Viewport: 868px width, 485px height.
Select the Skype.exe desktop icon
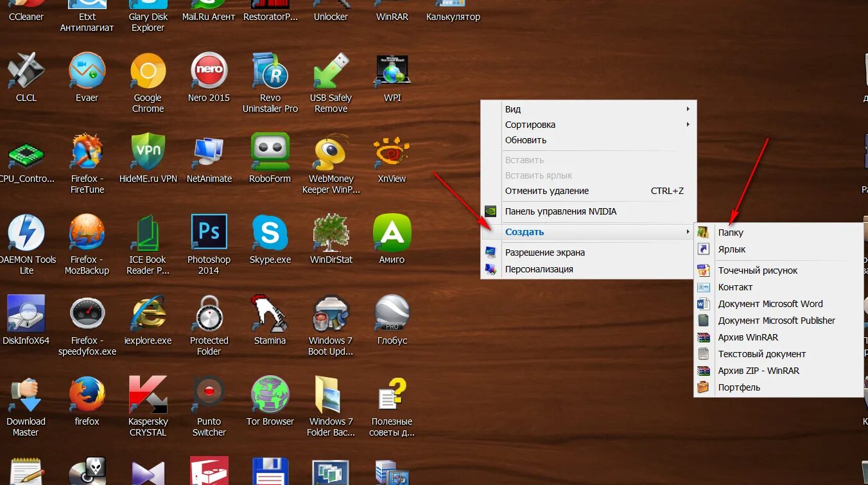270,233
